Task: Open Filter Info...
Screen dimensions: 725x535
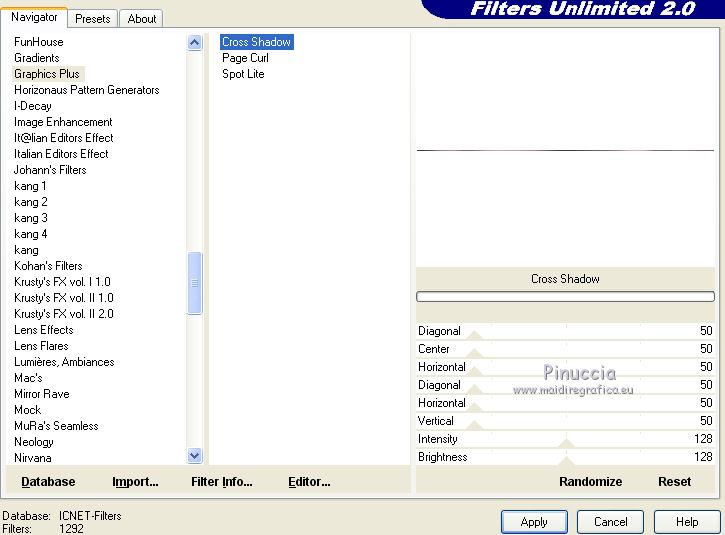Action: (222, 481)
